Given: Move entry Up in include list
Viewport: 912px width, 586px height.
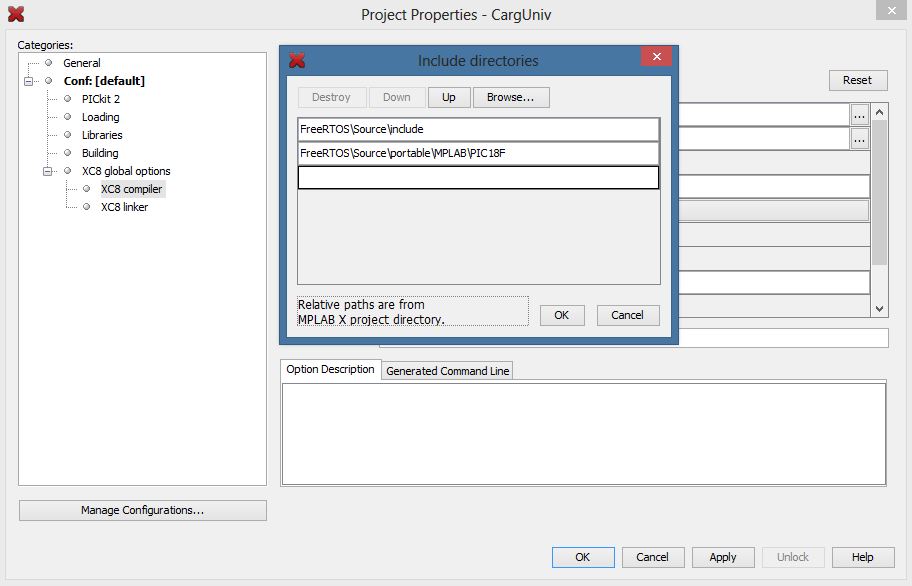Looking at the screenshot, I should coord(448,97).
